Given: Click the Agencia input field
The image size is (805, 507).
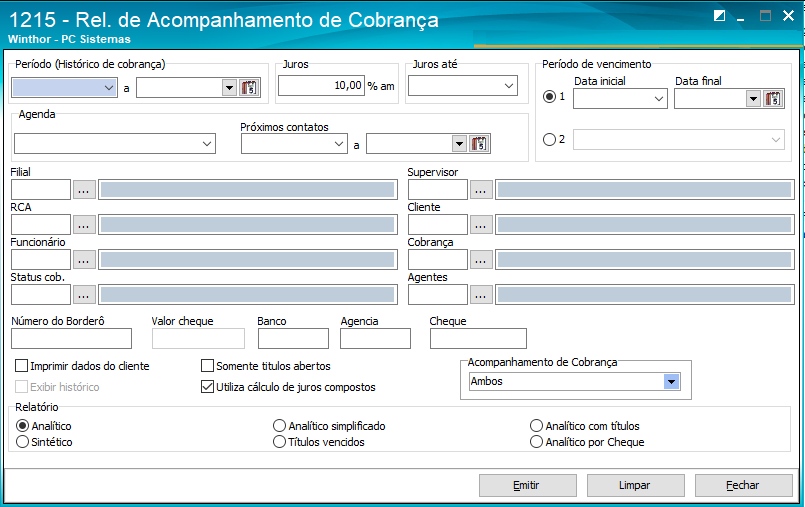Looking at the screenshot, I should tap(375, 339).
